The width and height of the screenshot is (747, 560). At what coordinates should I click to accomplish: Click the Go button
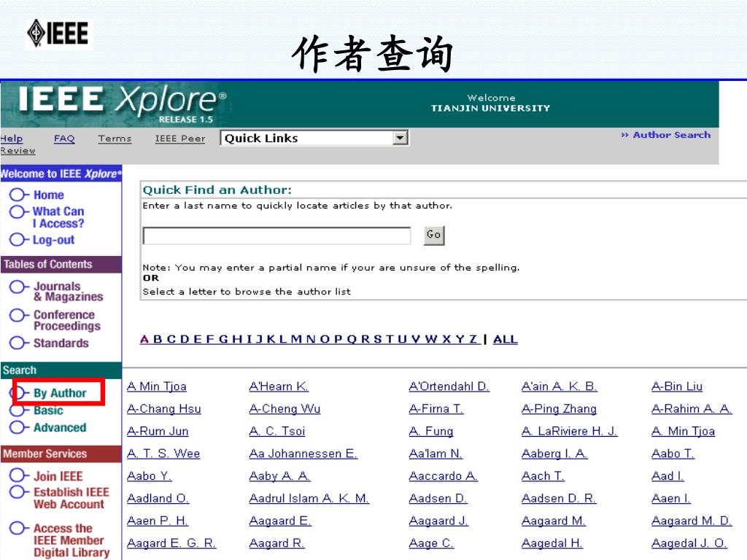[434, 236]
